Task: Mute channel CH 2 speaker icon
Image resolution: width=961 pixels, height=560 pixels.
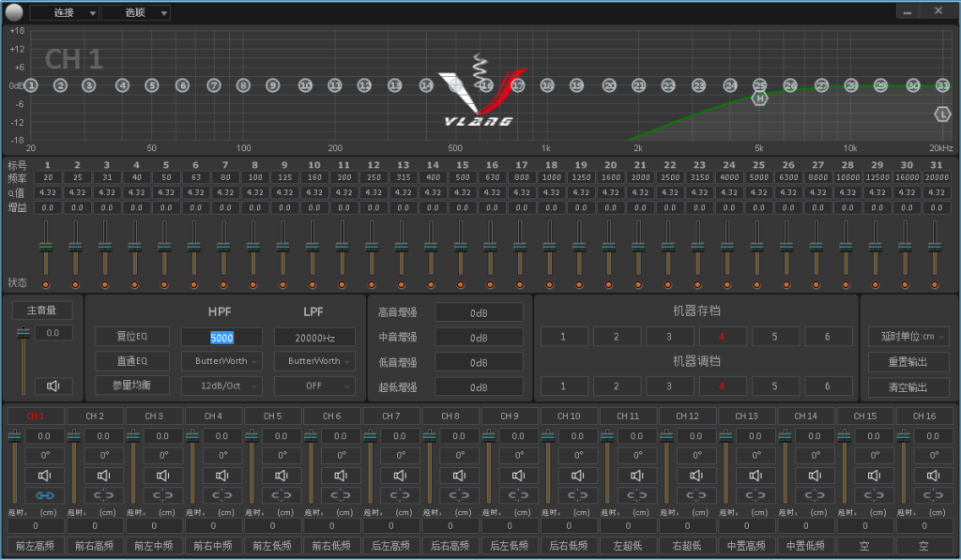Action: (103, 476)
